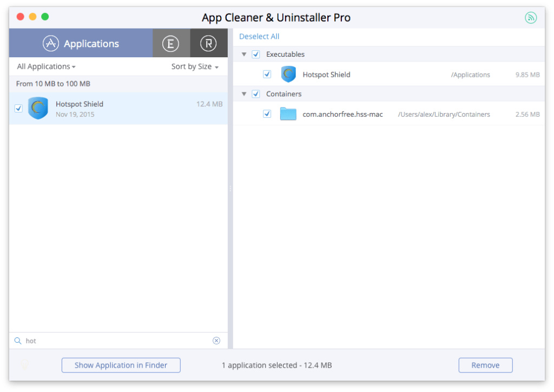Open the Remains tab (R icon)
The height and width of the screenshot is (392, 554).
pyautogui.click(x=209, y=43)
